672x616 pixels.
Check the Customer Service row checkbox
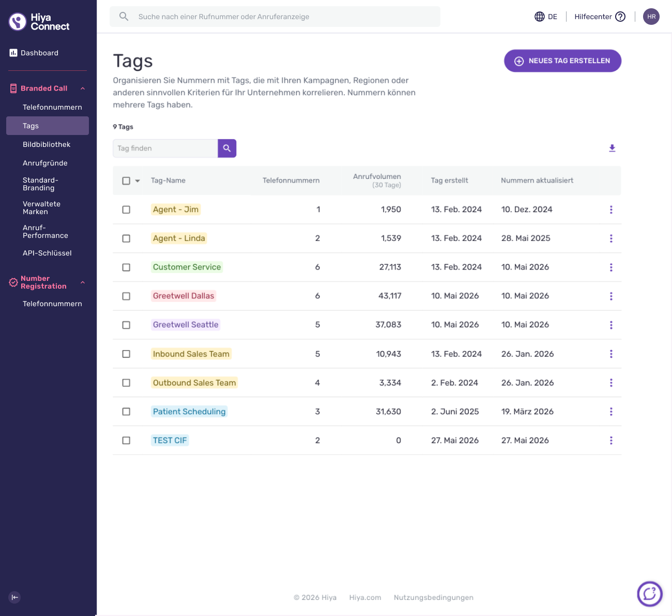[x=126, y=267]
